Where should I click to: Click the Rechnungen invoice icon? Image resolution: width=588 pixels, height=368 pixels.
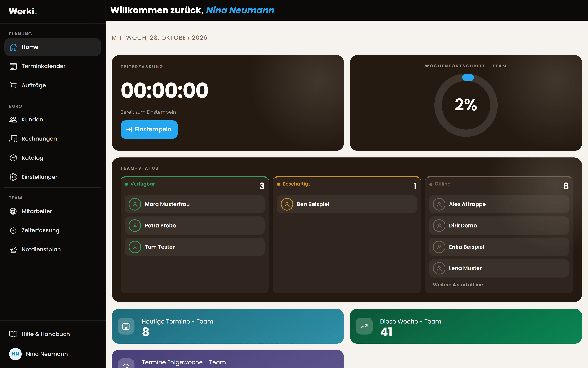(13, 139)
